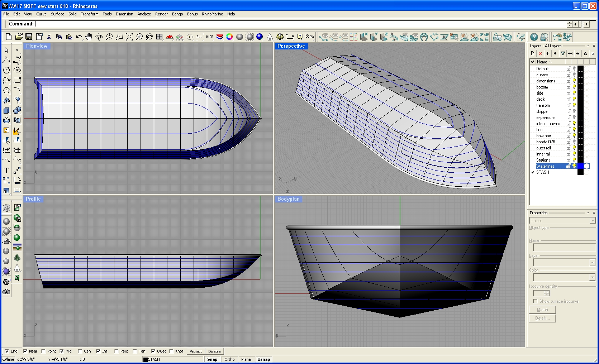Click the Zoom window tool
The image size is (599, 364).
tap(119, 37)
